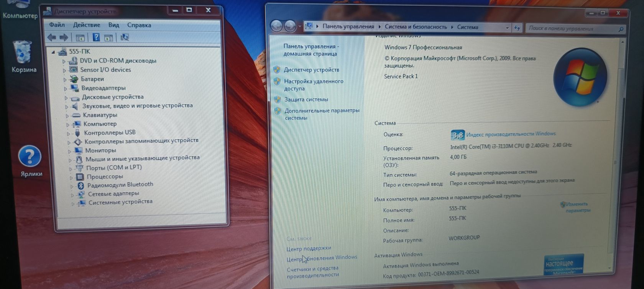The height and width of the screenshot is (289, 644).
Task: Click the Защита системы link
Action: tap(306, 100)
